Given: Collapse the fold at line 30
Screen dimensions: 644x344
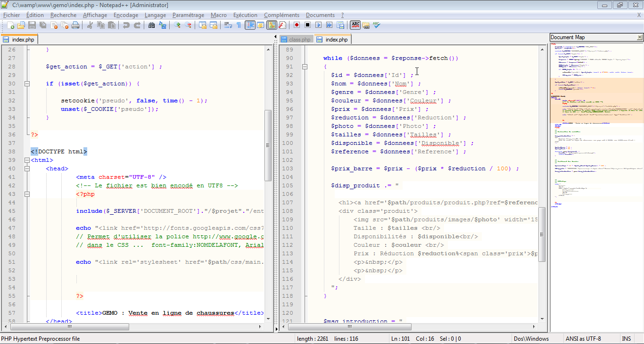Looking at the screenshot, I should point(27,84).
